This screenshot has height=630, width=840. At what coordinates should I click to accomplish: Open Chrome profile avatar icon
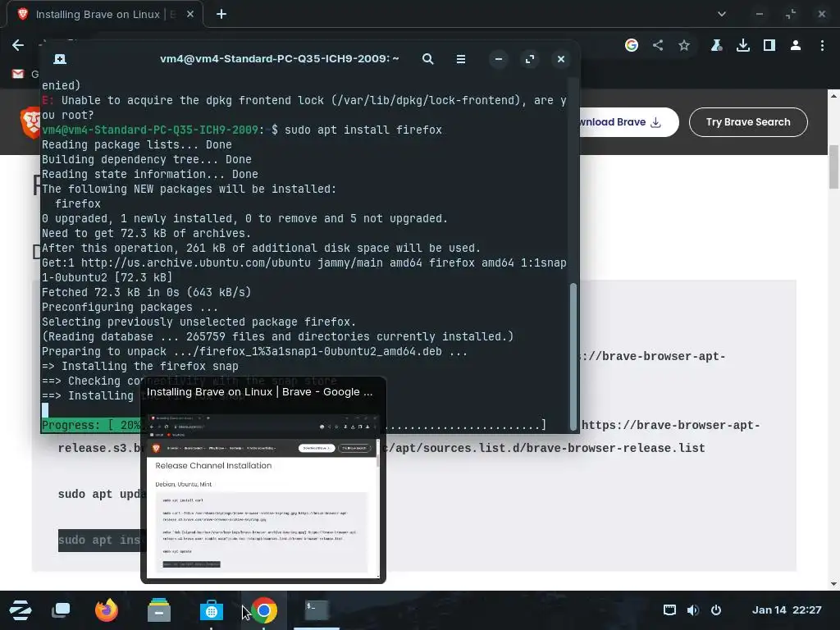point(796,46)
